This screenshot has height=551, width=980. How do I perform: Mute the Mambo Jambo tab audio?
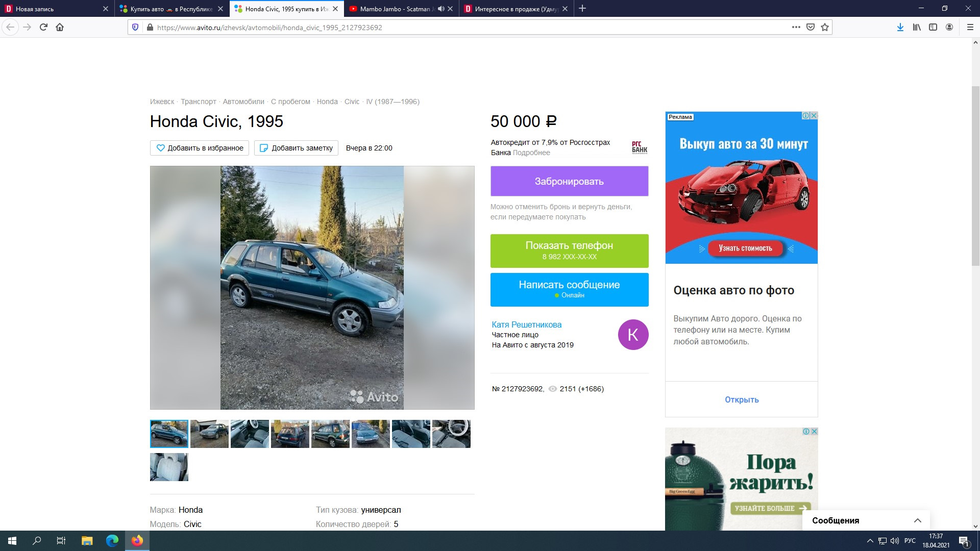coord(441,9)
